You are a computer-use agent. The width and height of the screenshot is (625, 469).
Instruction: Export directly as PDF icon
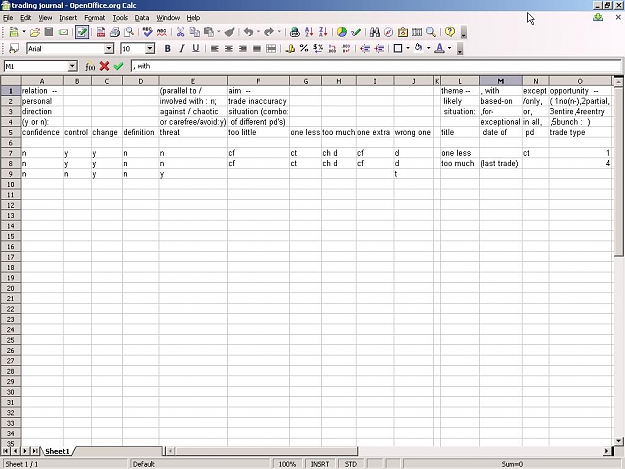[x=100, y=32]
